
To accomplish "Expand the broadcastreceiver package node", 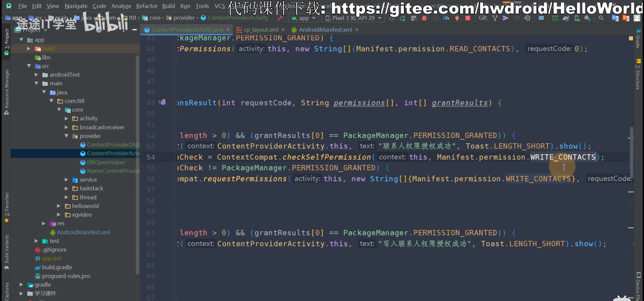I will pos(66,127).
